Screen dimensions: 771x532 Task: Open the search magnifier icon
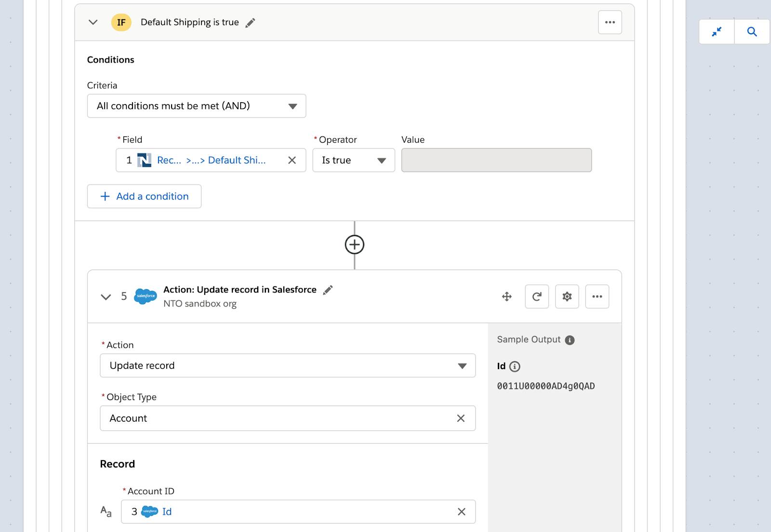coord(752,32)
